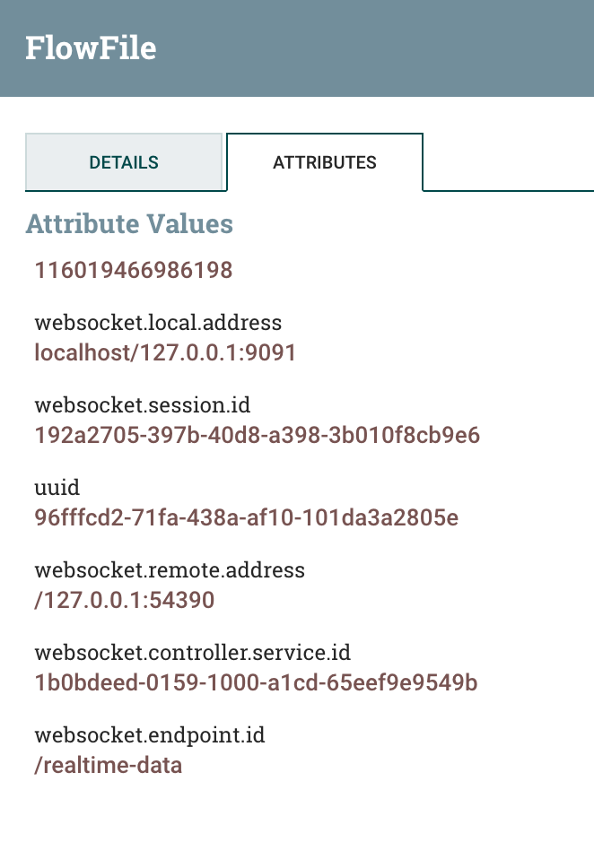Click the localhost/127.0.0.1:9091 value
Viewport: 594px width, 868px height.
pyautogui.click(x=164, y=353)
